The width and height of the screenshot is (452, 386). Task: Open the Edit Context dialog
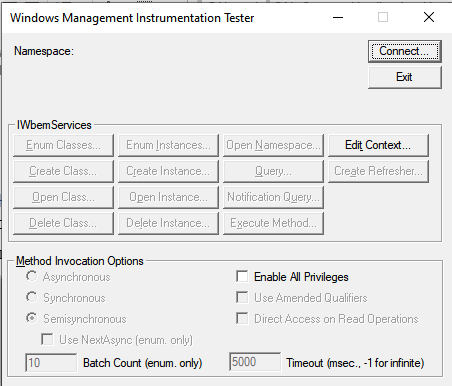(x=378, y=145)
